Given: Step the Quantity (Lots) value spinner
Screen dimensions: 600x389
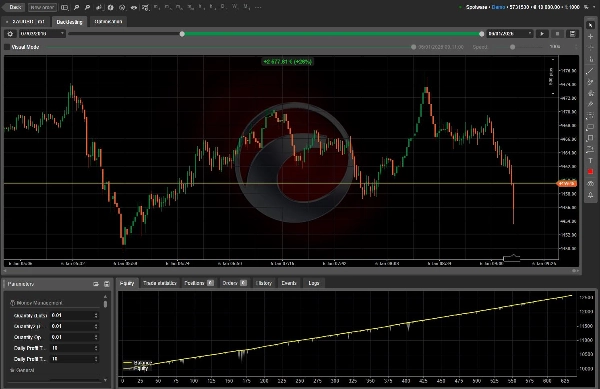Looking at the screenshot, I should tap(96, 316).
